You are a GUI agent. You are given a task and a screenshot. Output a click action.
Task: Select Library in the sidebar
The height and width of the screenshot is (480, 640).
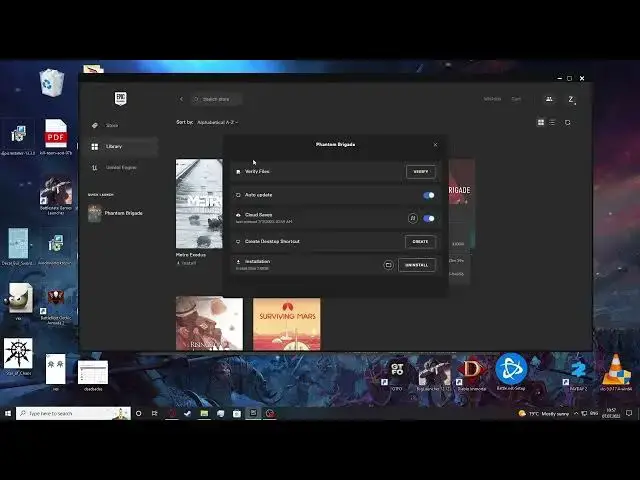tap(122, 147)
